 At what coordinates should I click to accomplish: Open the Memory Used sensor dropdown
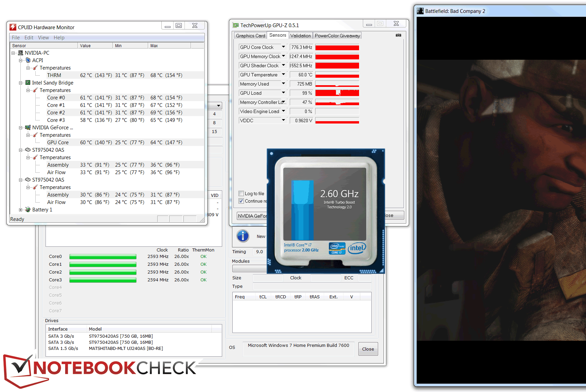pyautogui.click(x=283, y=84)
